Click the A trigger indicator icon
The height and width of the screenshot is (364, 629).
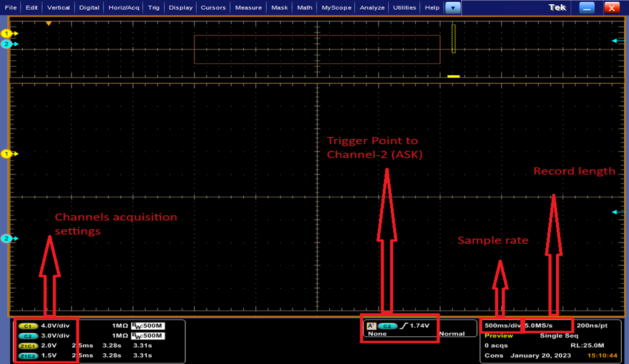tap(371, 326)
